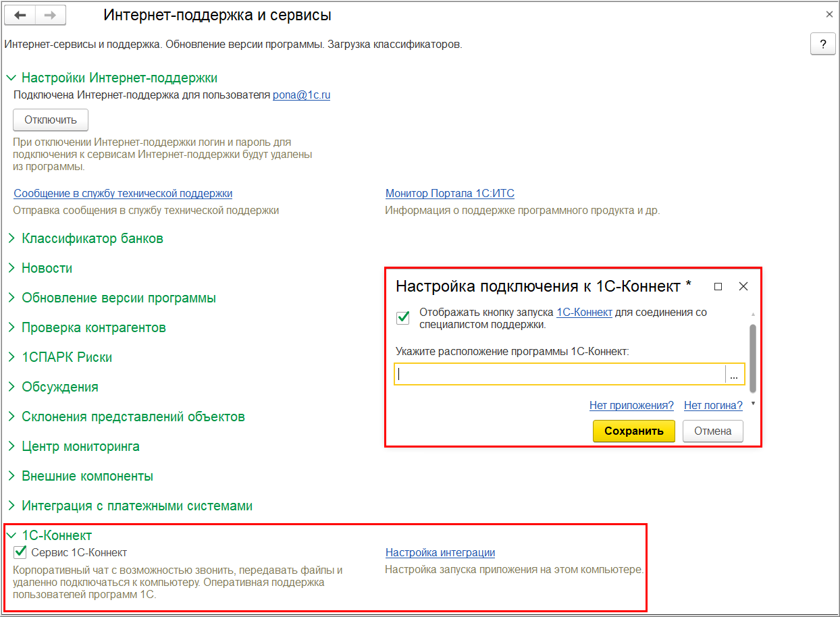Screen dimensions: 840x617
Task: Expand Обновление версии программы section
Action: (111, 298)
